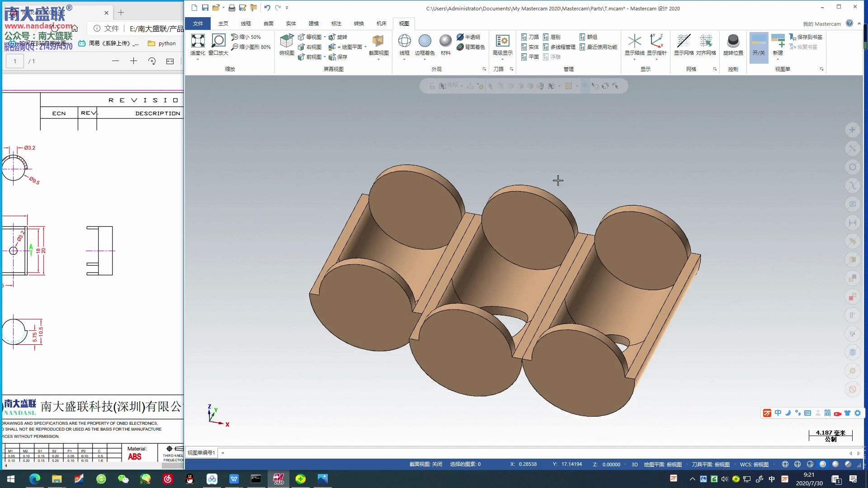The width and height of the screenshot is (868, 488).
Task: Click 保存到书签 save bookmark
Action: tap(806, 37)
